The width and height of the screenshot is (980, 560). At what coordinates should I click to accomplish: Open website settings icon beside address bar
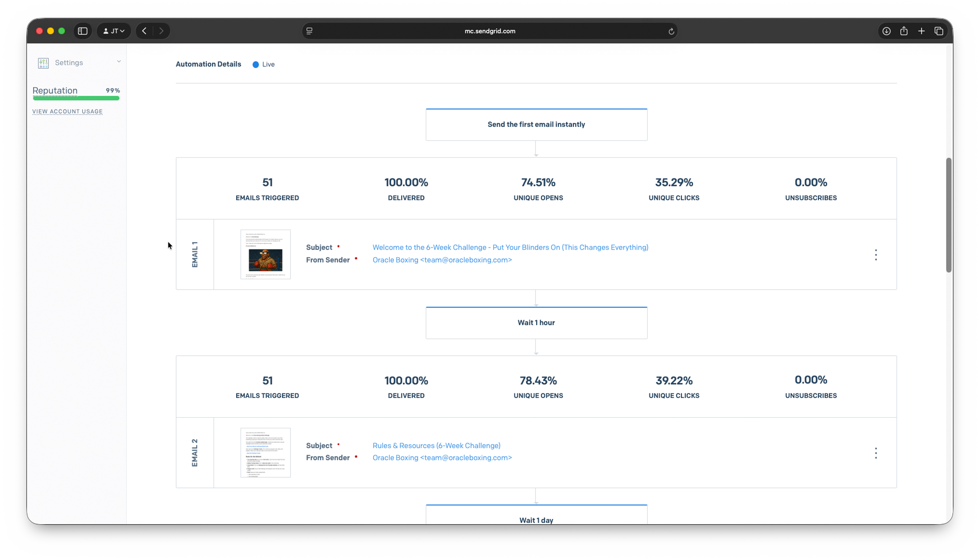click(x=309, y=31)
